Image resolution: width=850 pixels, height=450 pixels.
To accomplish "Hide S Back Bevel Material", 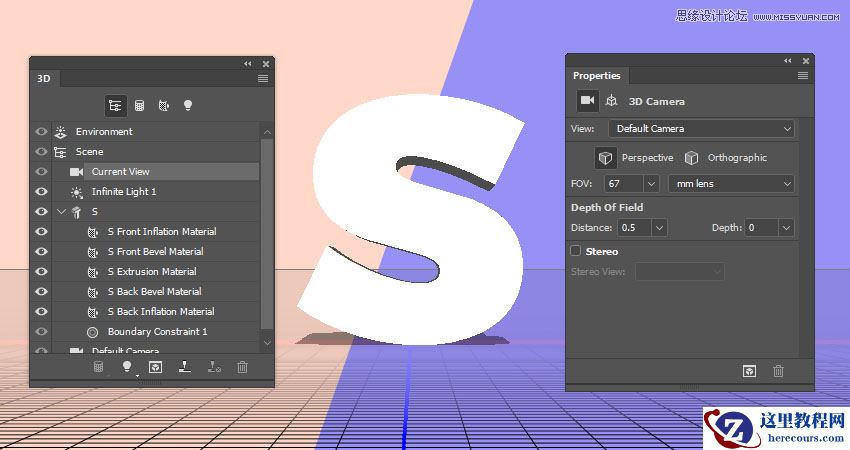I will tap(41, 292).
